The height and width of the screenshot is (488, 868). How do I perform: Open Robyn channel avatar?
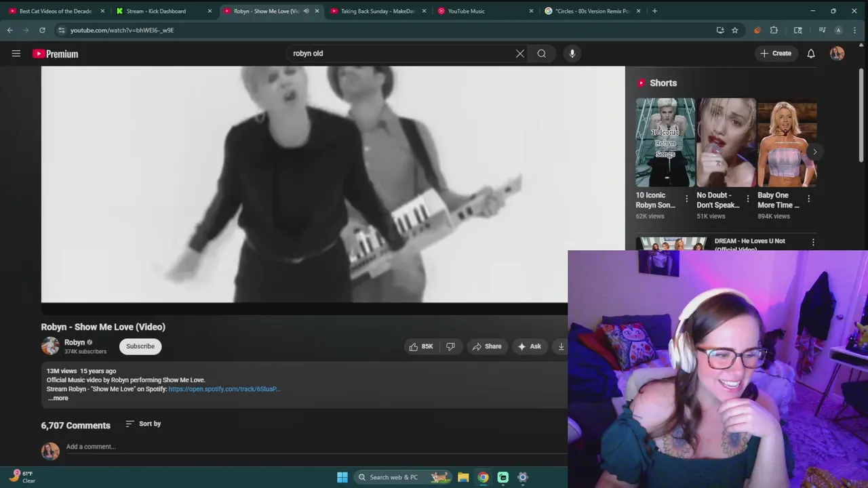tap(50, 346)
